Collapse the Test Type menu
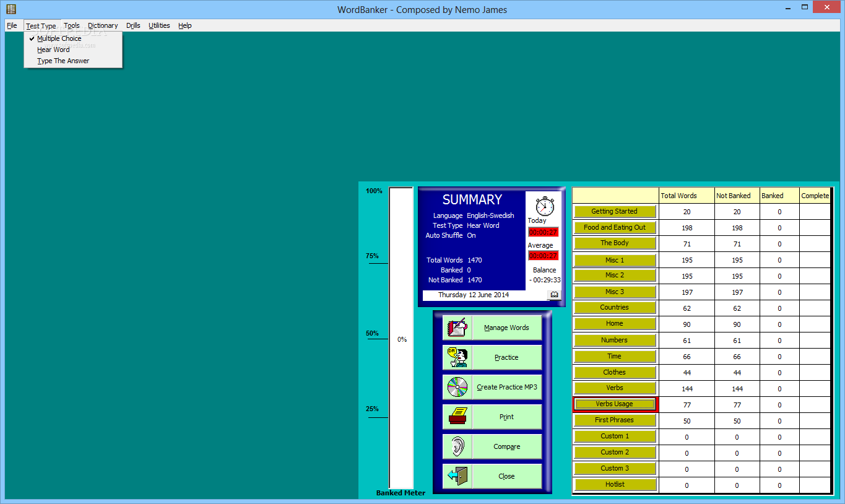The width and height of the screenshot is (845, 504). [41, 26]
